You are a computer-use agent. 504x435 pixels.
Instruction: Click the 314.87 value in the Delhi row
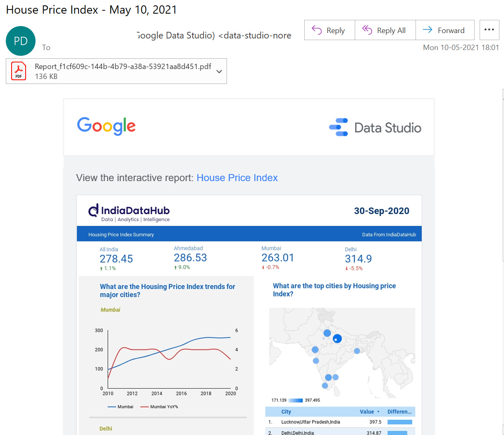coord(374,433)
